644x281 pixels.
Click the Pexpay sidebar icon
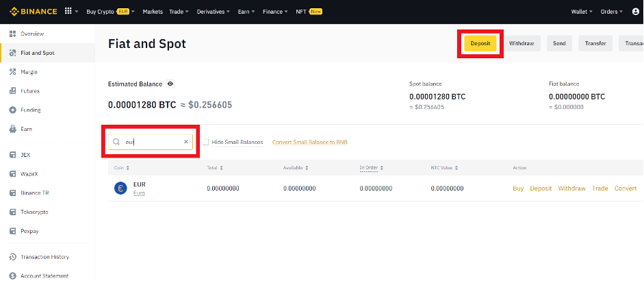click(x=12, y=231)
